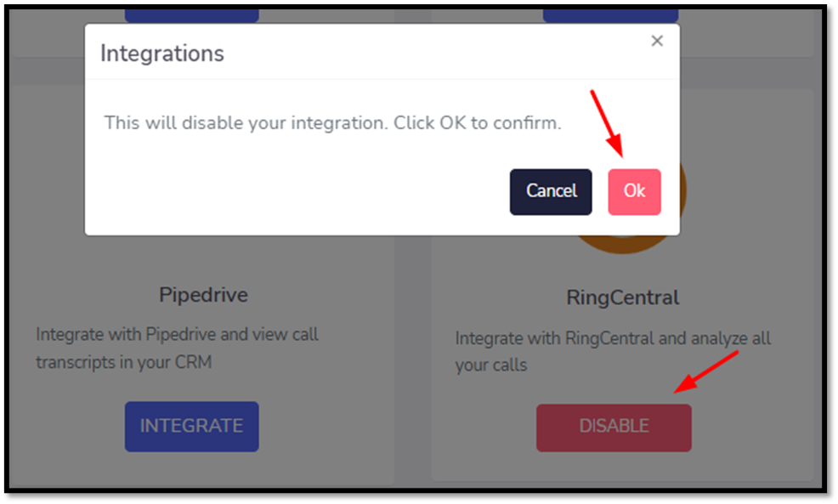
Task: Confirm disabling by clicking Ok
Action: [634, 192]
